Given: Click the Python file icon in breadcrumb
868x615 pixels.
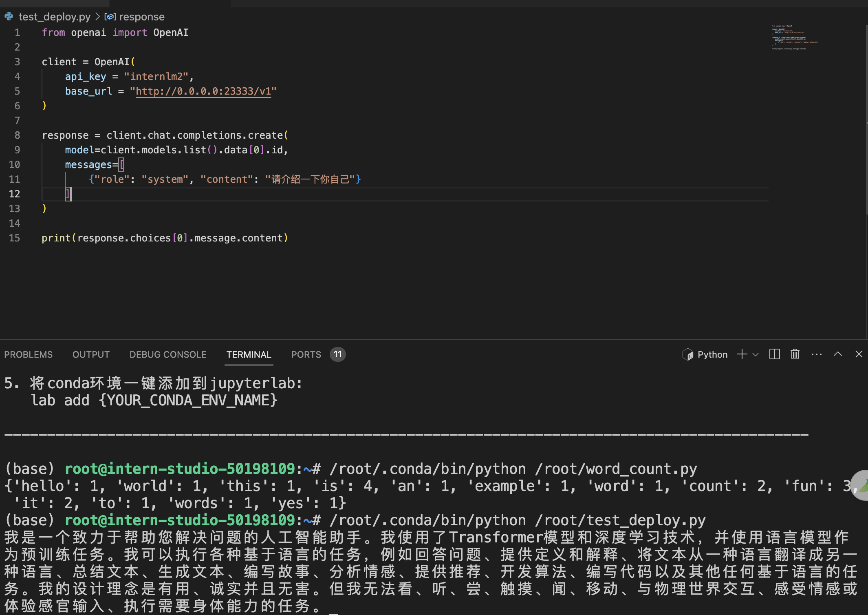Looking at the screenshot, I should [x=9, y=17].
